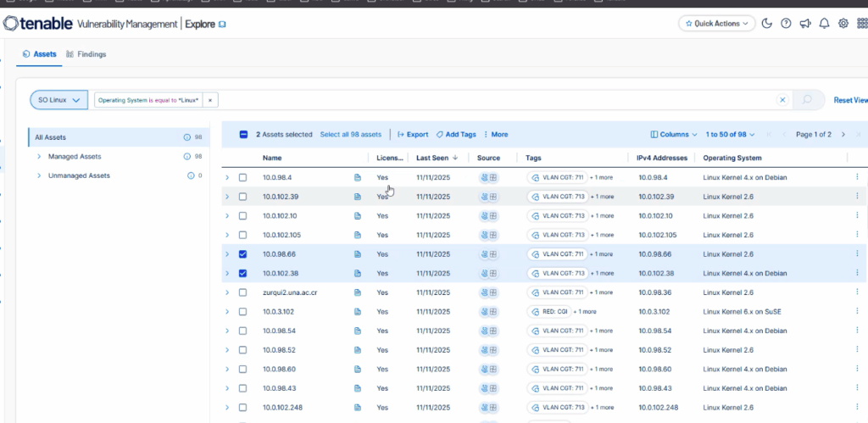Open notifications bell icon
Viewport: 868px width, 423px height.
tap(824, 24)
